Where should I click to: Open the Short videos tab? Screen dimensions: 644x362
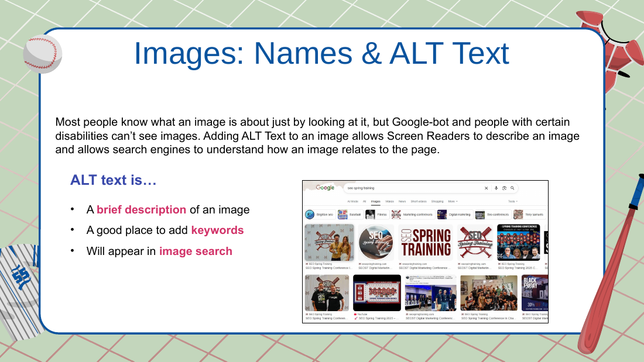pos(419,202)
